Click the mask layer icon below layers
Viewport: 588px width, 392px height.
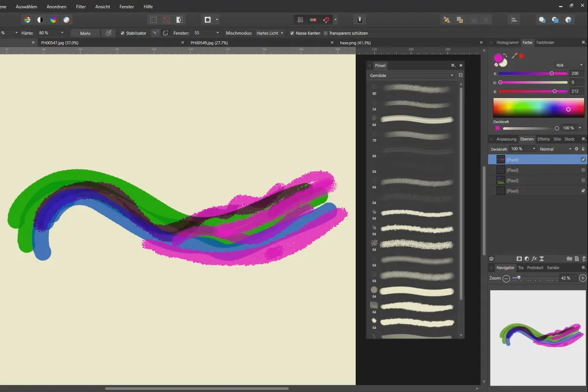click(519, 258)
